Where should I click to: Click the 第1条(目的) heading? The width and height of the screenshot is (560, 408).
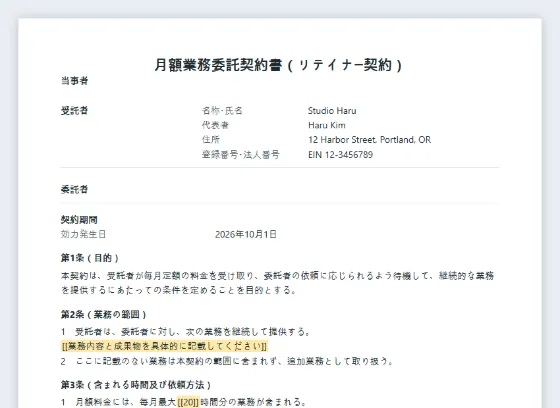click(x=90, y=258)
